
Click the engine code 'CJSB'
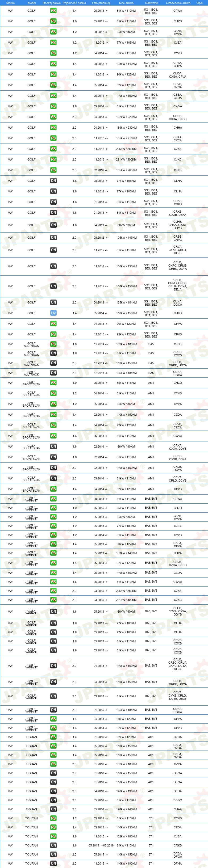click(178, 344)
